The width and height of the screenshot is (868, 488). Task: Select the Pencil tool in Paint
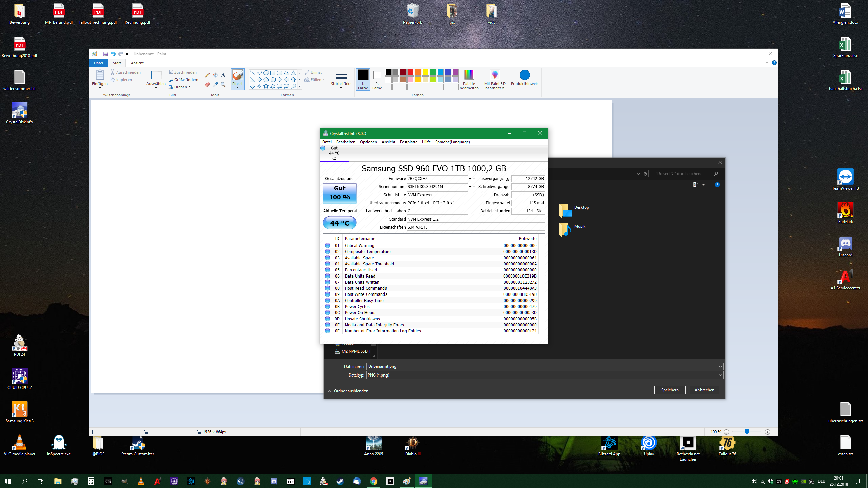[x=207, y=75]
